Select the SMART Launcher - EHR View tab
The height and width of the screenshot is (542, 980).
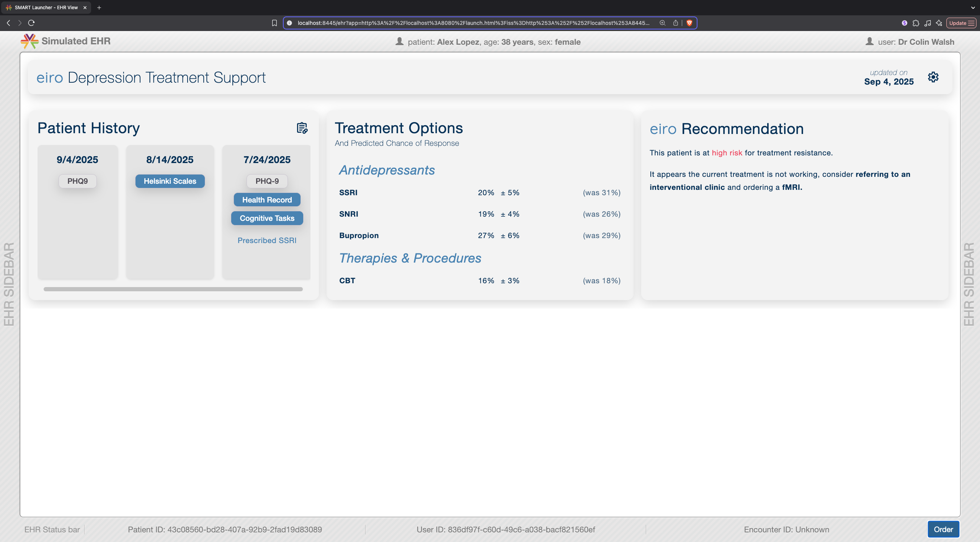tap(46, 8)
